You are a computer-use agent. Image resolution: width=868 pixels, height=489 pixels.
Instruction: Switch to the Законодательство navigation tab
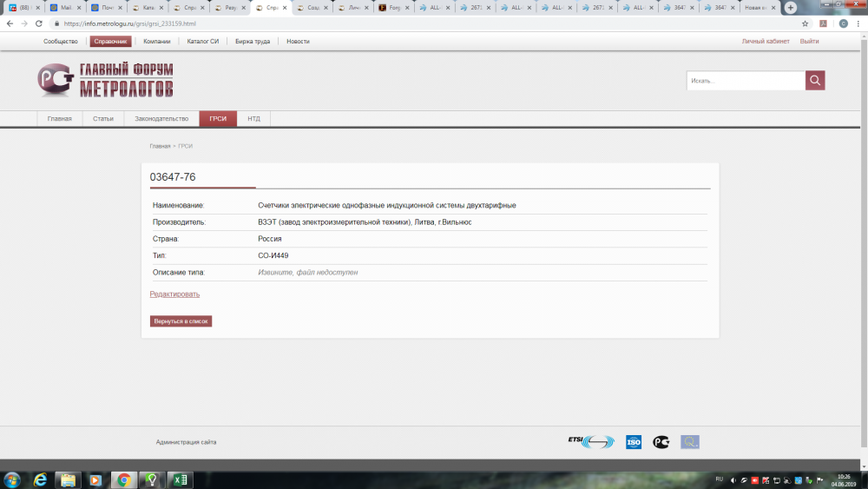point(161,118)
